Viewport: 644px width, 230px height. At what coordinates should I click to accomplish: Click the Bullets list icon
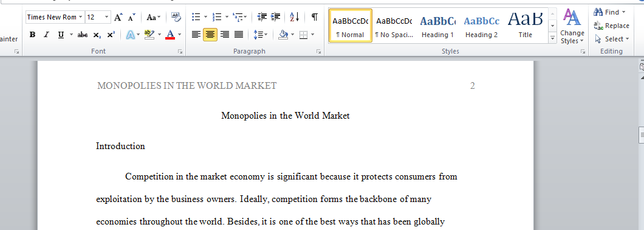(196, 17)
